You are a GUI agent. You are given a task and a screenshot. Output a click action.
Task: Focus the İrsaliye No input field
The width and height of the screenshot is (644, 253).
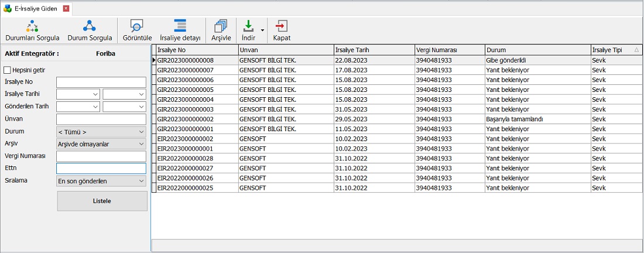pyautogui.click(x=101, y=82)
